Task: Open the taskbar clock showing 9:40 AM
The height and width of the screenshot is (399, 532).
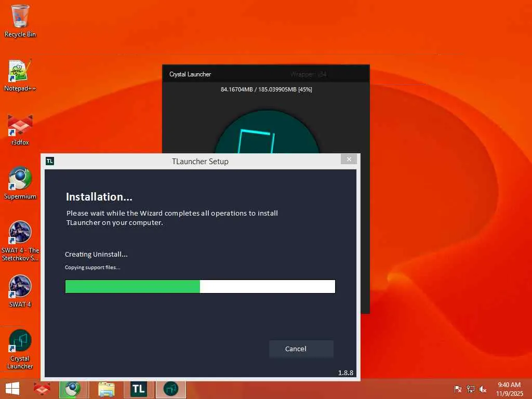Action: click(x=509, y=389)
